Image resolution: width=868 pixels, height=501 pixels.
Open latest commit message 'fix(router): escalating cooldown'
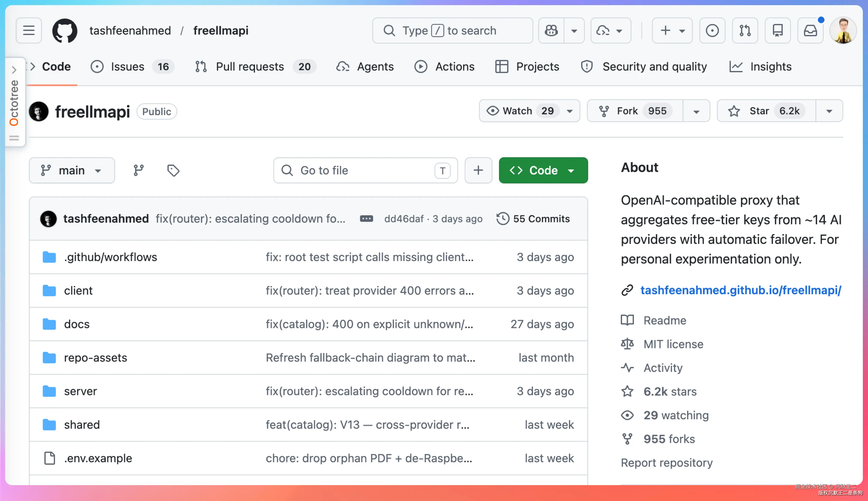pyautogui.click(x=250, y=219)
